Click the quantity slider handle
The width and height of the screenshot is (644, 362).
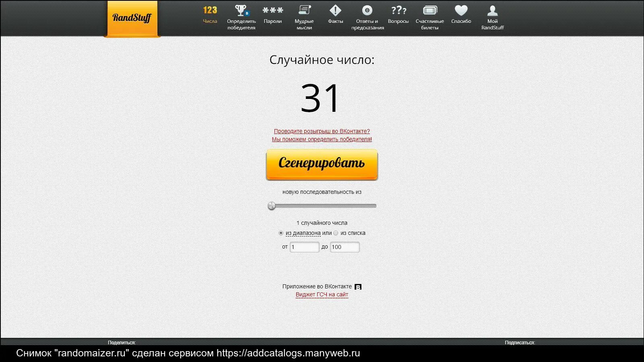coord(272,206)
